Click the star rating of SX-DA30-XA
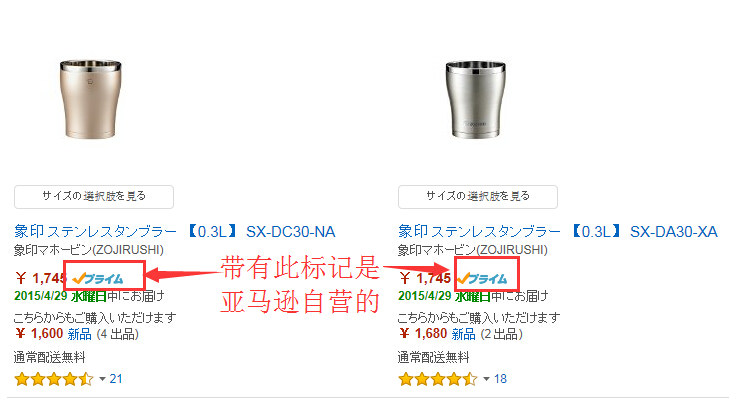The height and width of the screenshot is (406, 729). (x=437, y=379)
